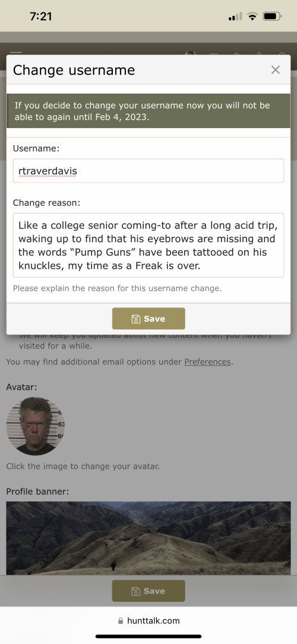Open the Preferences link
Viewport: 297px width, 644px height.
[x=207, y=362]
